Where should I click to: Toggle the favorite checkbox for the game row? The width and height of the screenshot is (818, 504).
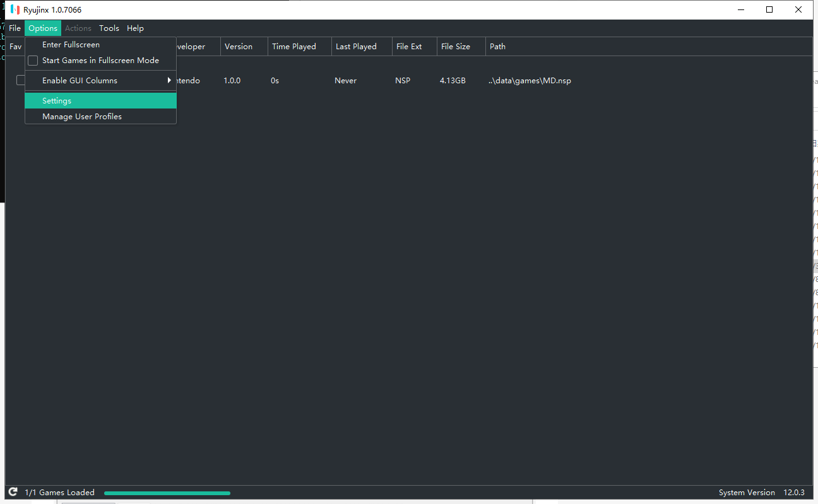click(21, 80)
